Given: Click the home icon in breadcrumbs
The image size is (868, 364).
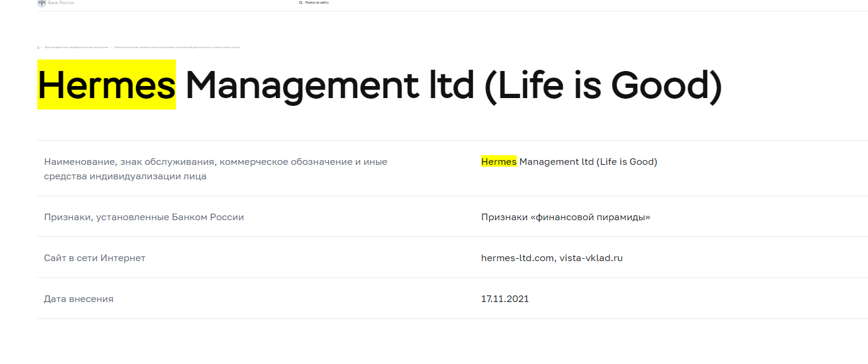Looking at the screenshot, I should click(39, 47).
